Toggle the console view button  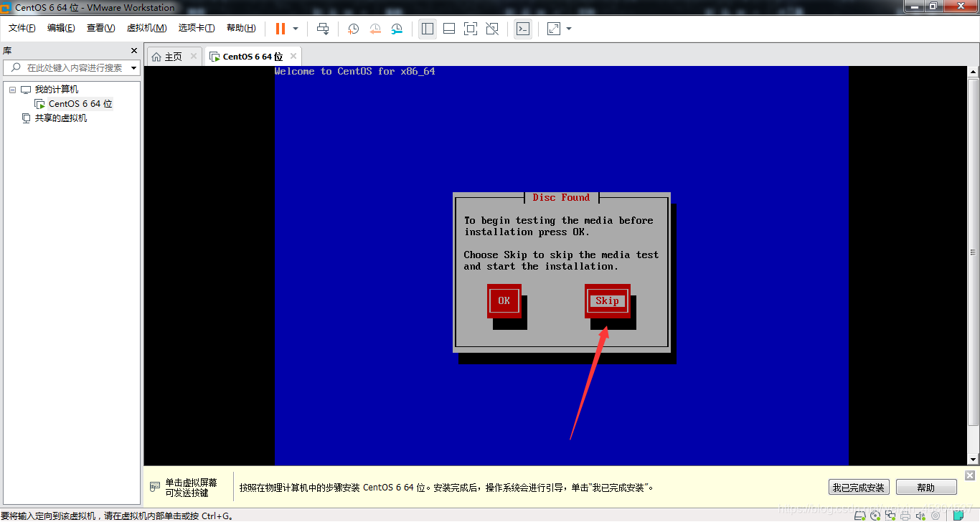click(523, 29)
